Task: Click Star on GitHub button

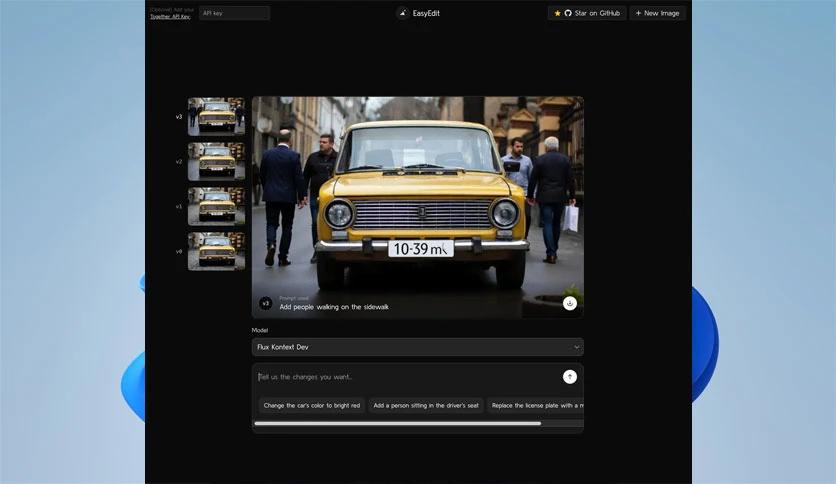Action: coord(587,13)
